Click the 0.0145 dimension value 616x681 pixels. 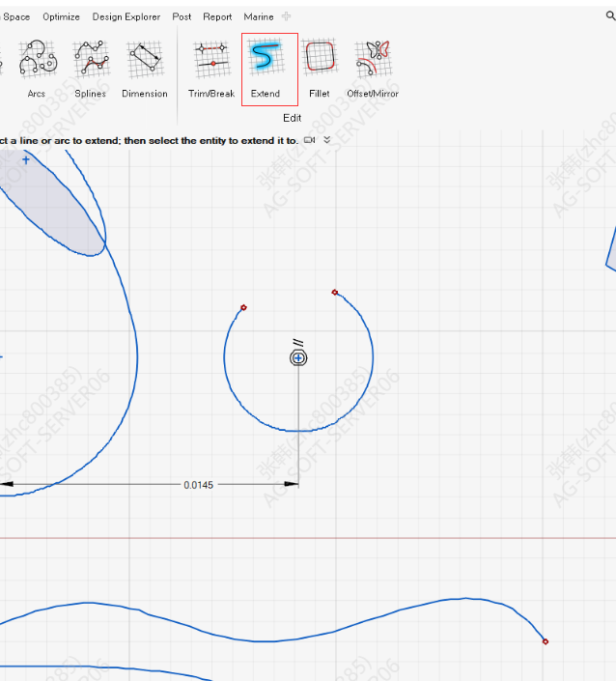(198, 484)
